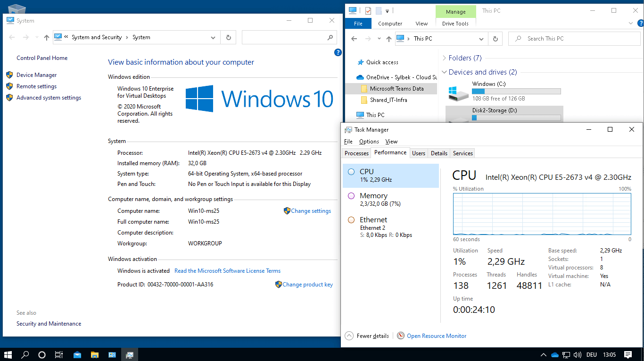Click inside the Search This PC field
Viewport: 644px width, 361px height.
(x=575, y=38)
